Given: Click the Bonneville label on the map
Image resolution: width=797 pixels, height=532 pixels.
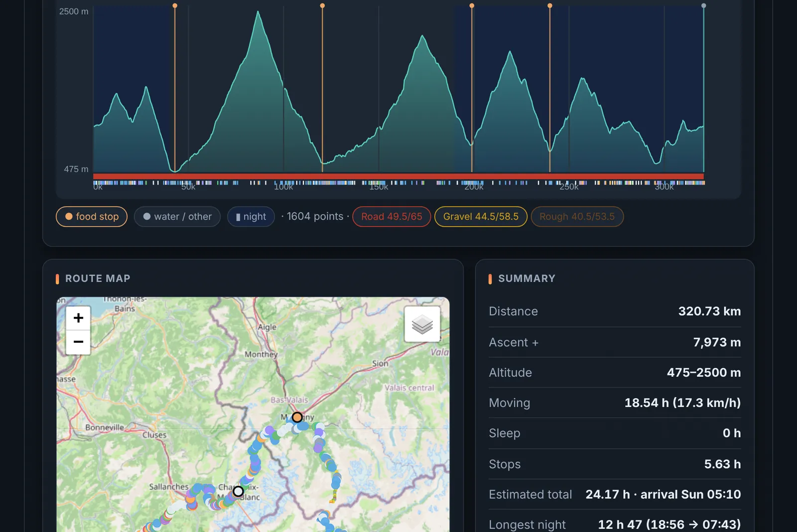Looking at the screenshot, I should click(x=105, y=427).
